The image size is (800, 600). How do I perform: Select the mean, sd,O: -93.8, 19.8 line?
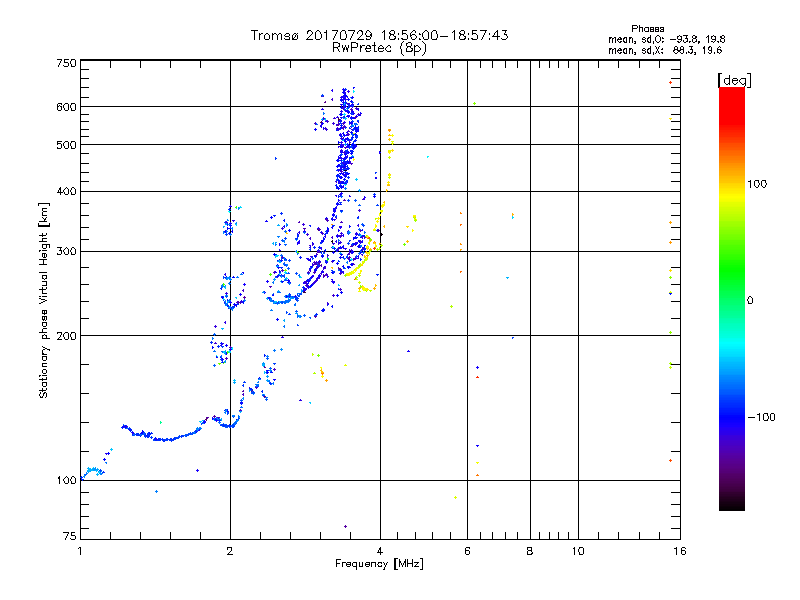click(666, 39)
